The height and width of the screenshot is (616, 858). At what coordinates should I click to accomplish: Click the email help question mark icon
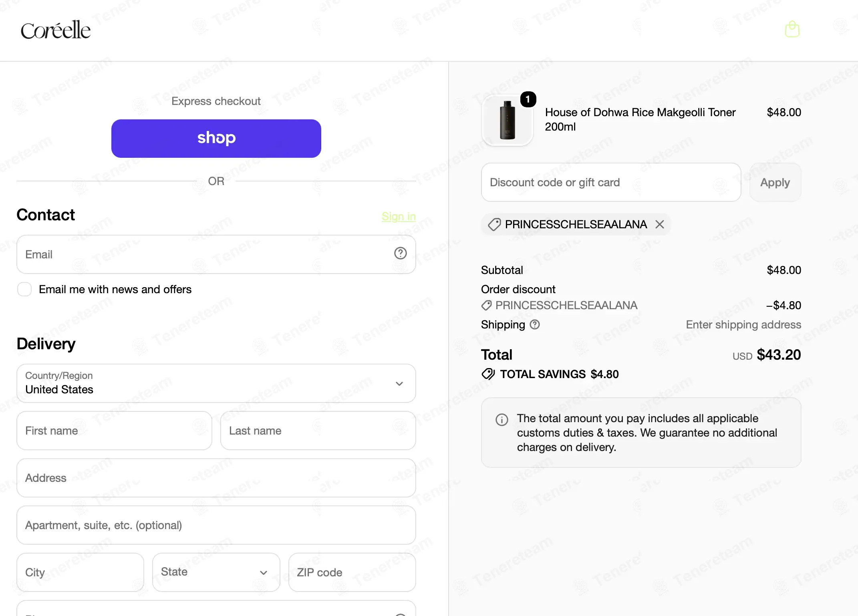click(x=400, y=253)
